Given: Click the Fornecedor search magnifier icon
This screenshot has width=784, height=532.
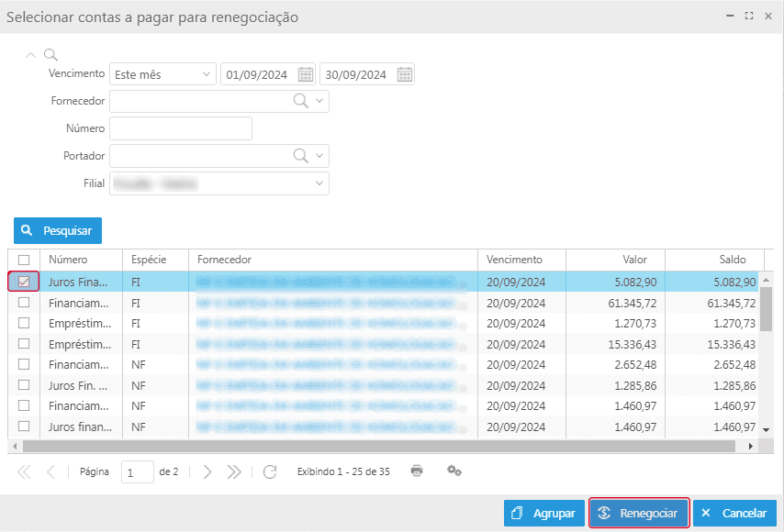Looking at the screenshot, I should (300, 101).
